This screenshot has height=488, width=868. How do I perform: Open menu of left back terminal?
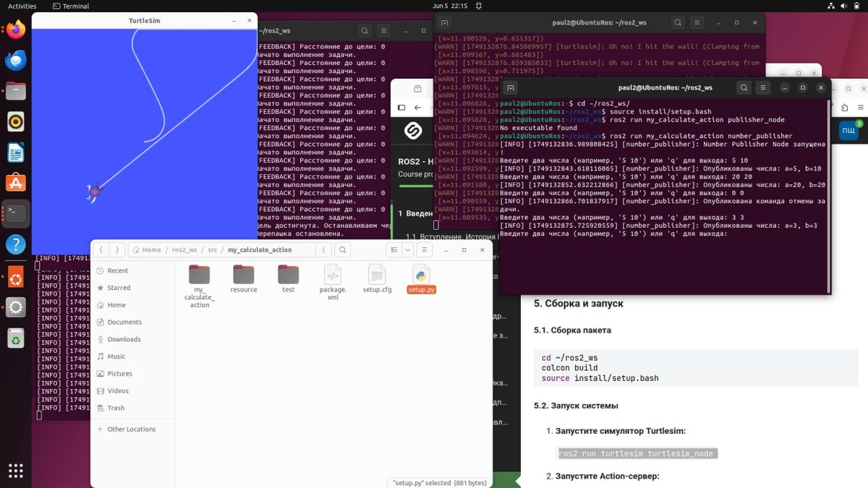(x=383, y=31)
